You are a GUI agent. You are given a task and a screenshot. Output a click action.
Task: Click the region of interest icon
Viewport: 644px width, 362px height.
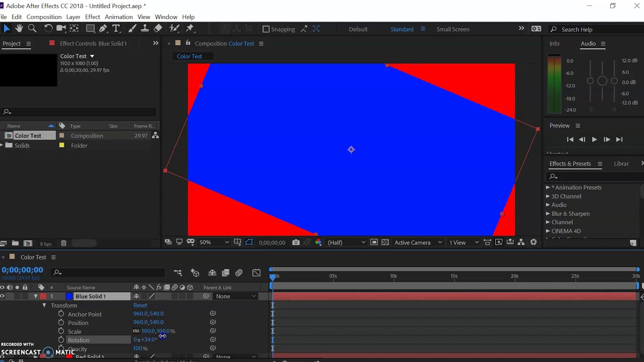[374, 242]
